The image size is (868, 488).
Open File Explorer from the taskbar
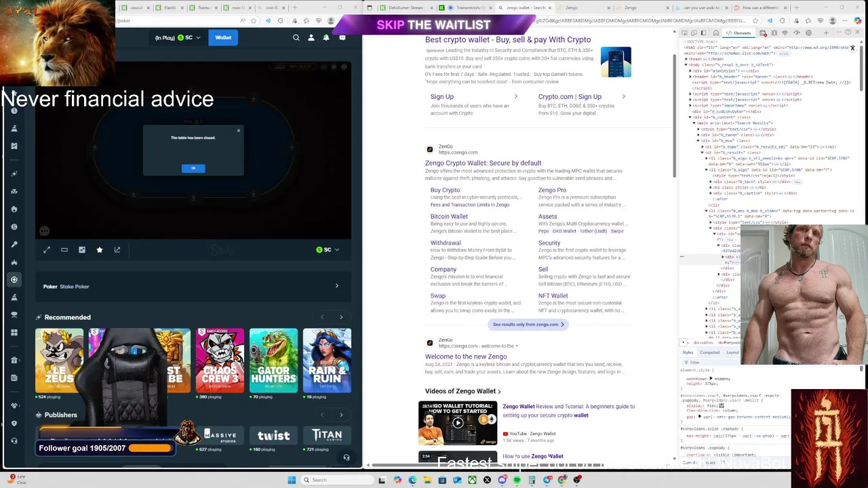428,480
